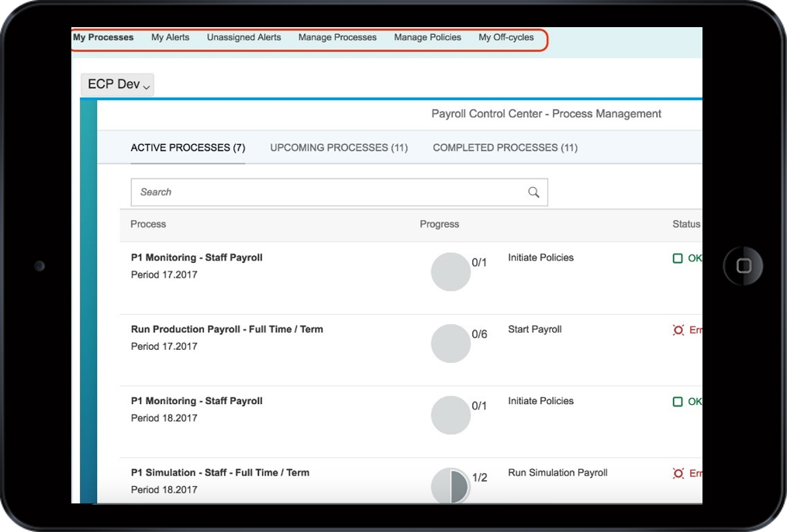This screenshot has height=532, width=787.
Task: Click into the Search field
Action: pos(326,192)
